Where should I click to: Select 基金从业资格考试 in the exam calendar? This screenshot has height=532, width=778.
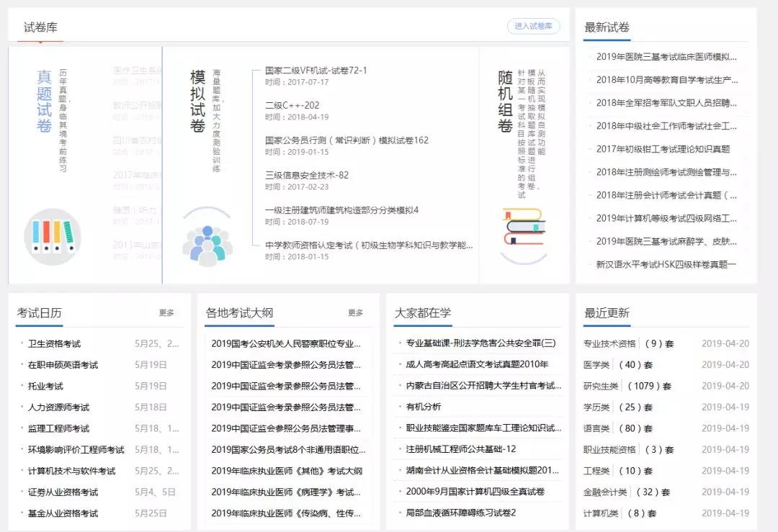63,514
